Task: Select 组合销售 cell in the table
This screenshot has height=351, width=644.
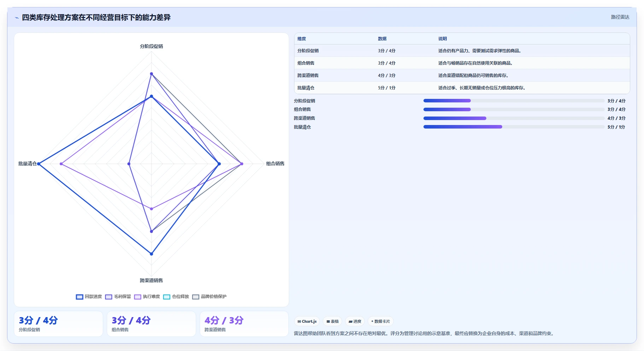Action: click(x=306, y=63)
